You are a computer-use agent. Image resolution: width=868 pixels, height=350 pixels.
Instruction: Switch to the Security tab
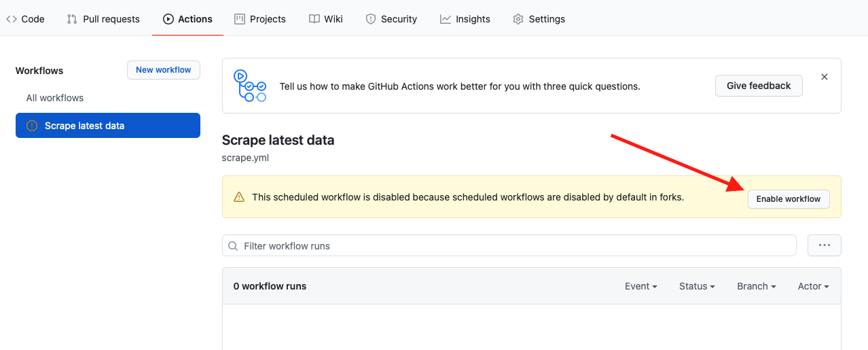pyautogui.click(x=391, y=19)
